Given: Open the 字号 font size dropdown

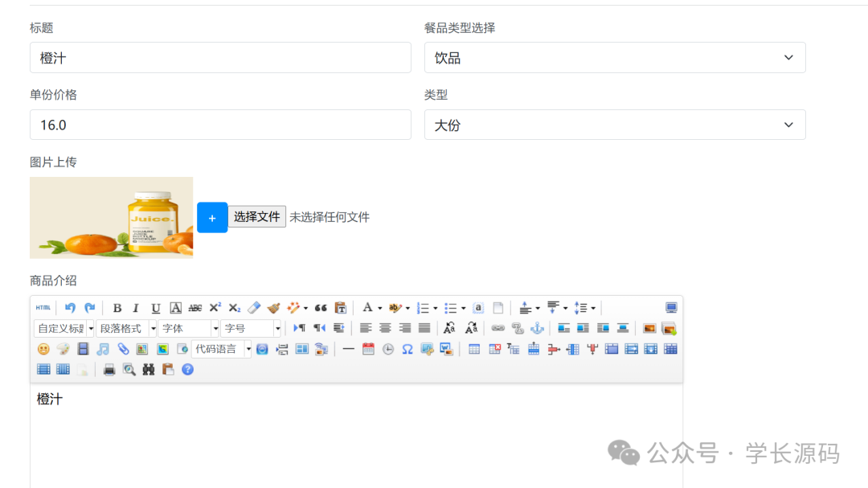Looking at the screenshot, I should coord(251,329).
